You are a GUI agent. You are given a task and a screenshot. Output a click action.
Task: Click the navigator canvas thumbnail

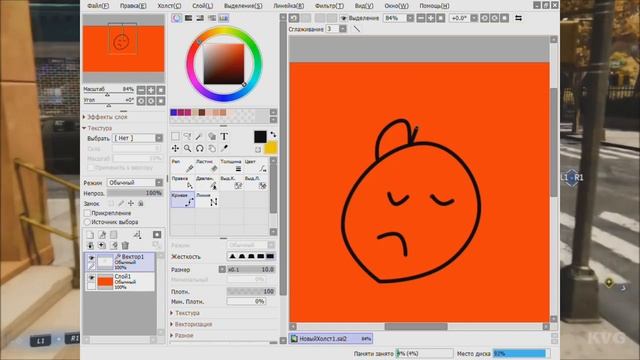[x=124, y=49]
